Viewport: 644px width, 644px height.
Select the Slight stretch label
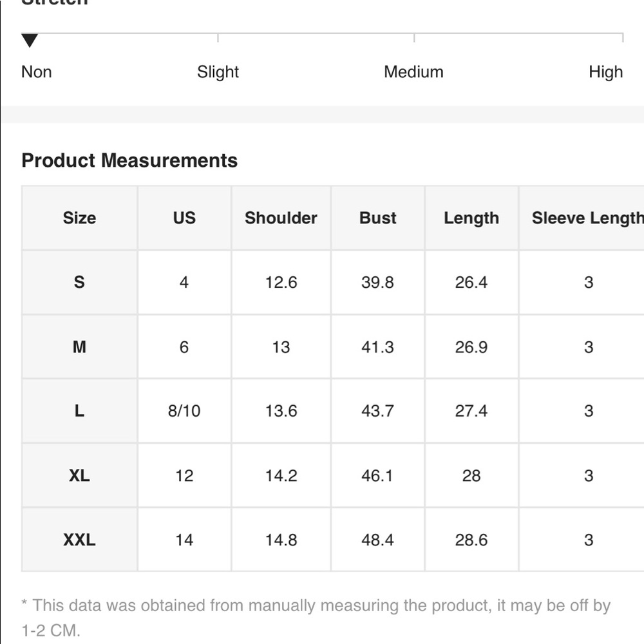pyautogui.click(x=218, y=72)
